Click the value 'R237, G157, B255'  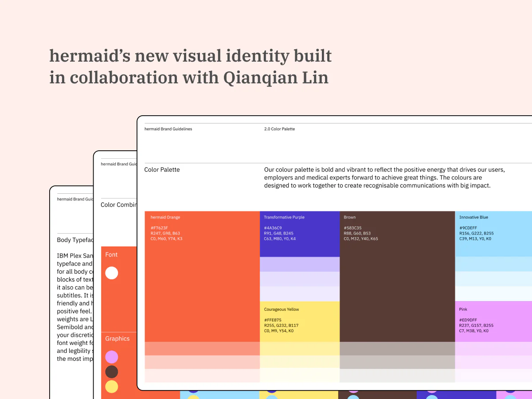tap(477, 325)
